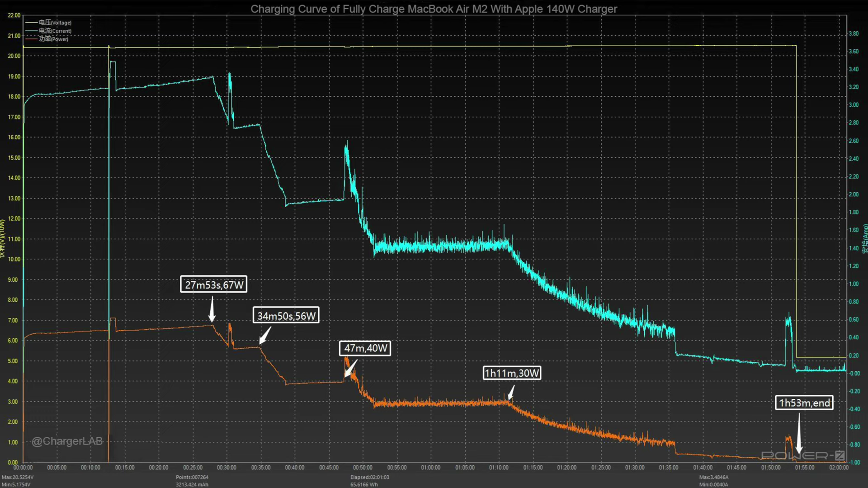Screen dimensions: 868x488
Task: Click the Current legend entry
Action: click(x=48, y=31)
